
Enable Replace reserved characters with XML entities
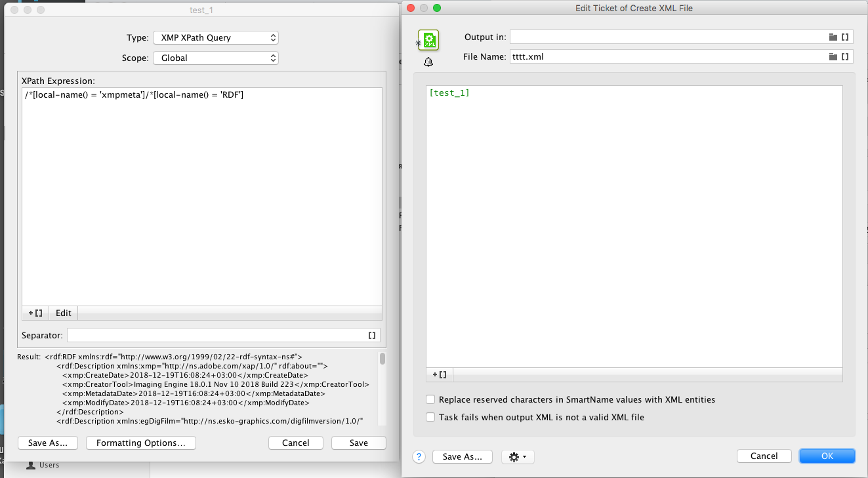pos(430,399)
